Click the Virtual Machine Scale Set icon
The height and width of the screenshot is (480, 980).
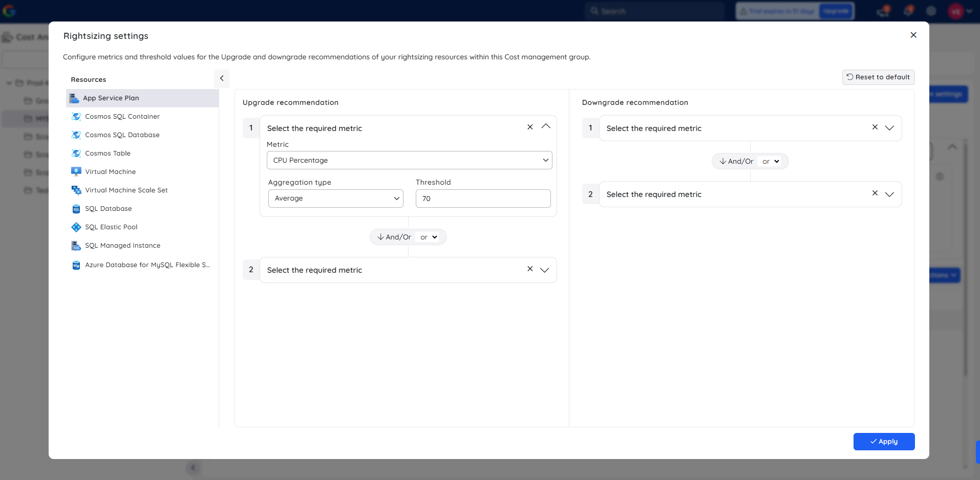(76, 190)
